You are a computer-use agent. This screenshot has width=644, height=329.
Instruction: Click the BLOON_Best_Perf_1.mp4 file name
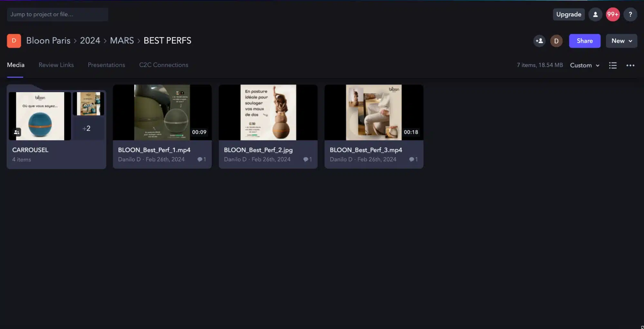(x=154, y=150)
